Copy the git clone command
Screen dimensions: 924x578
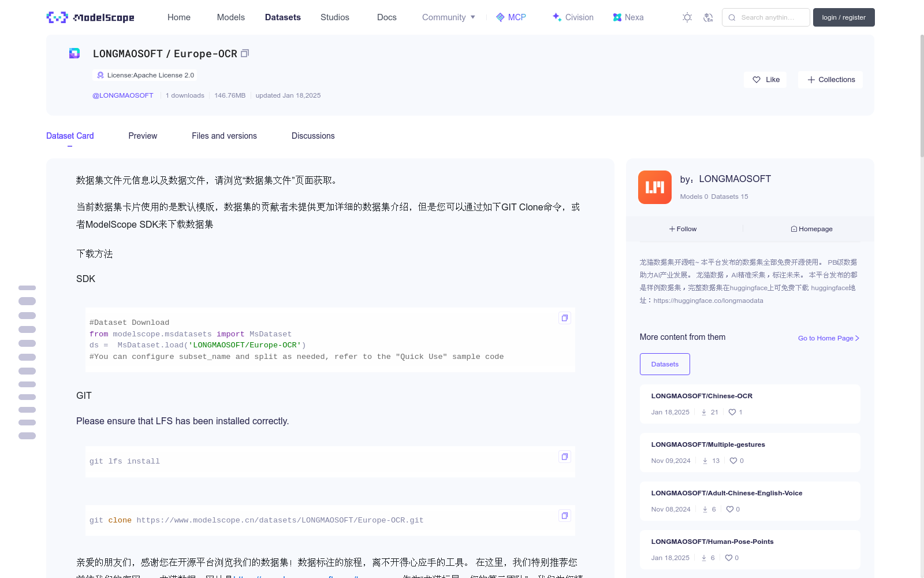565,516
